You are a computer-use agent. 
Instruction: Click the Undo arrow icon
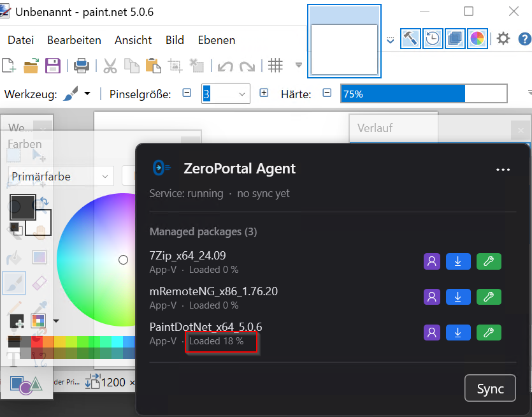coord(226,66)
